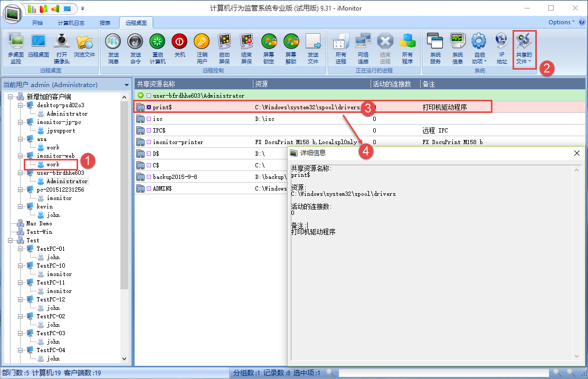The width and height of the screenshot is (588, 379).
Task: Click the 重启计算机 restart icon
Action: [x=157, y=47]
